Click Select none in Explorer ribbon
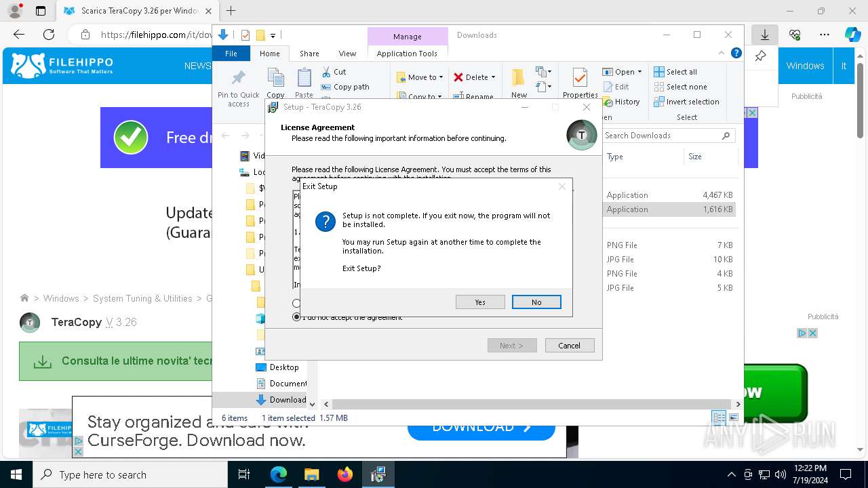Image resolution: width=868 pixels, height=488 pixels. tap(681, 87)
